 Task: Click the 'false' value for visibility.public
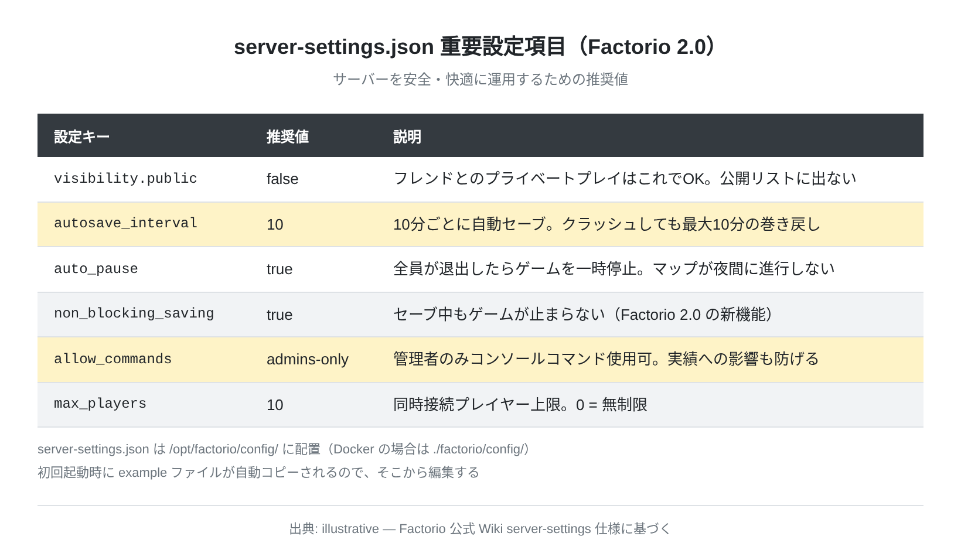coord(282,179)
